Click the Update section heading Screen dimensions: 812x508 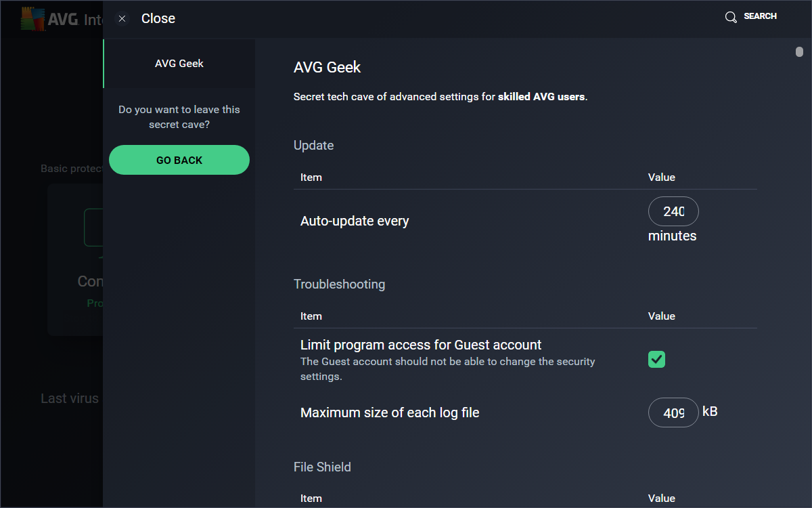(313, 146)
